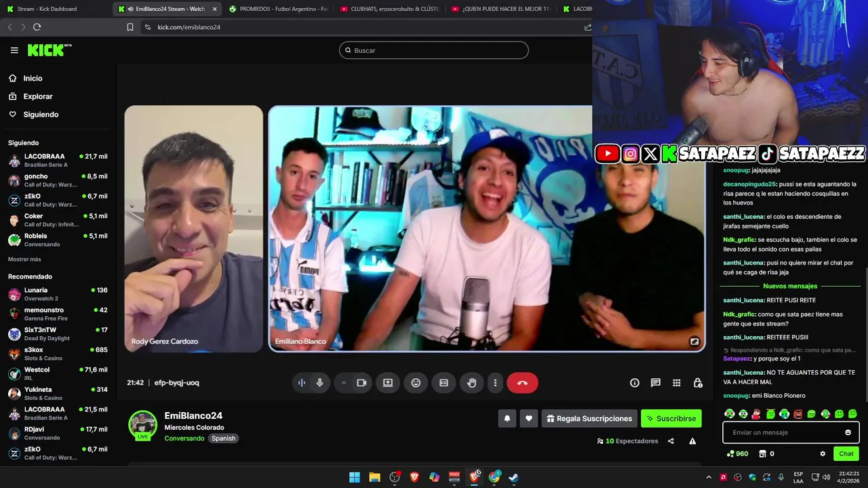The height and width of the screenshot is (488, 868).
Task: Open Lunaria recommended channel
Action: (x=58, y=294)
